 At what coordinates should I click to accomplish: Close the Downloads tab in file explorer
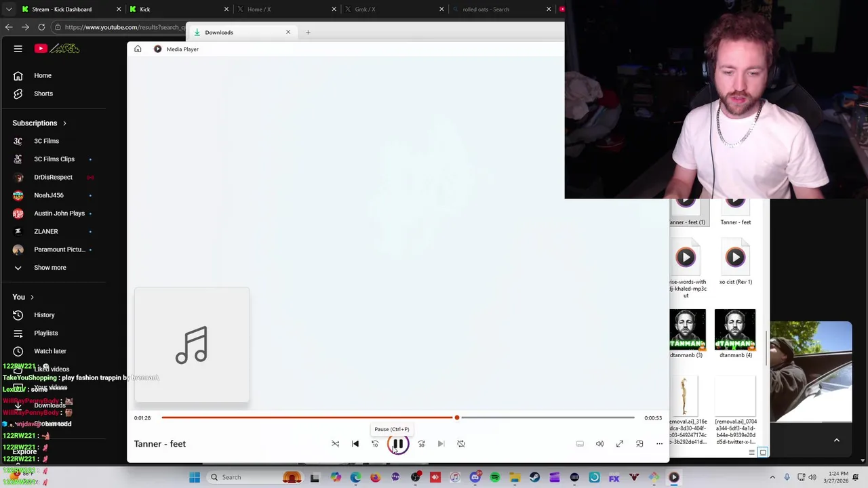tap(288, 32)
